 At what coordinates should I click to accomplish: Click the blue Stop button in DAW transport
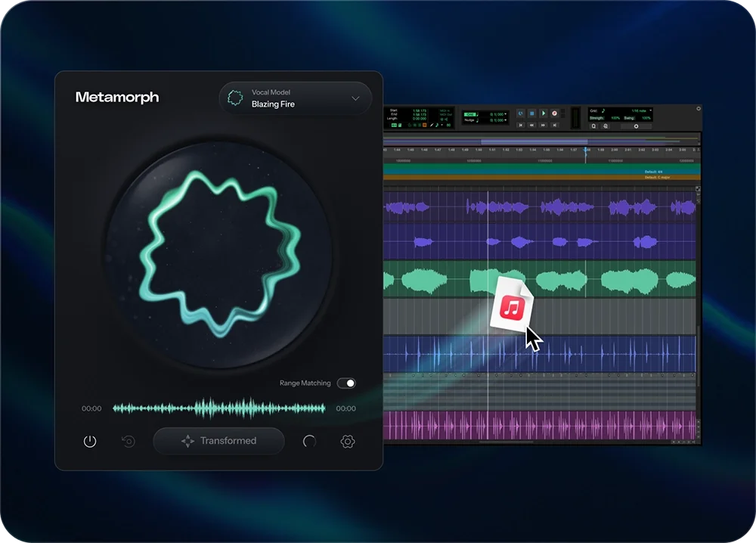(x=531, y=113)
